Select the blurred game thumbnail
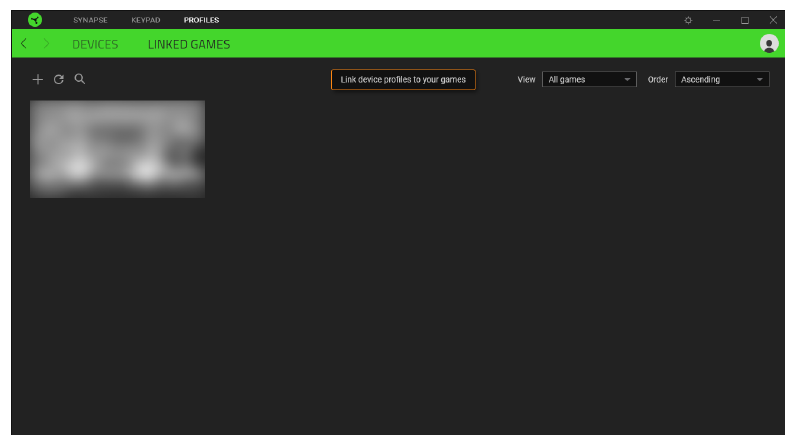794x445 pixels. click(117, 149)
